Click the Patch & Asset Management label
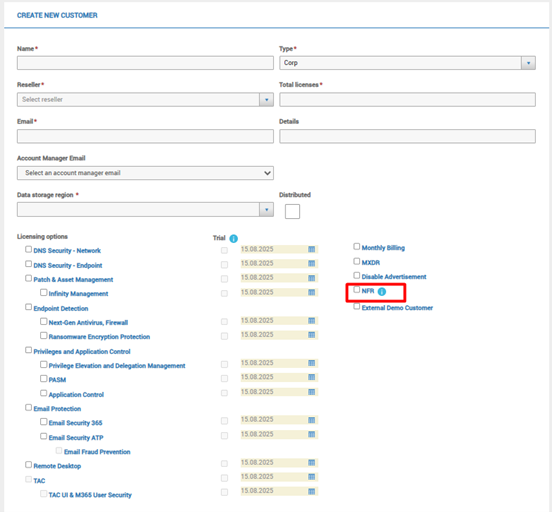552x512 pixels. click(73, 280)
